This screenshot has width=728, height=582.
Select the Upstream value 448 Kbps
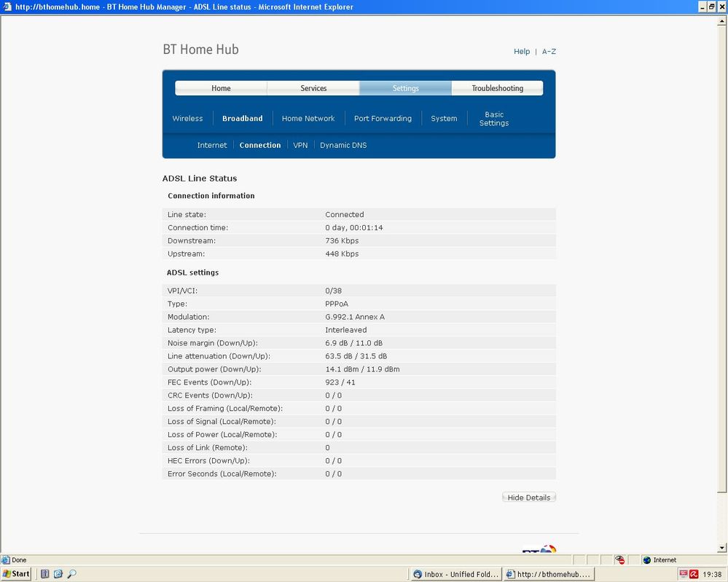[x=342, y=253]
